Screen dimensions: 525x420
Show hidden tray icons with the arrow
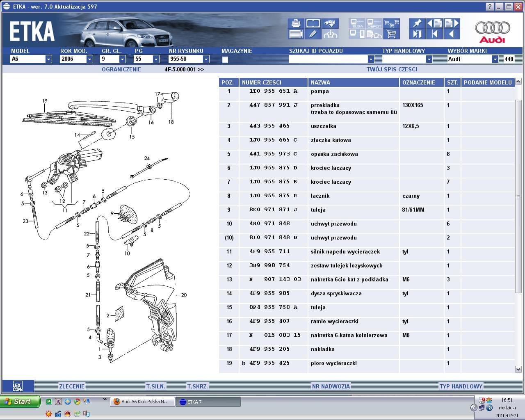coord(474,408)
